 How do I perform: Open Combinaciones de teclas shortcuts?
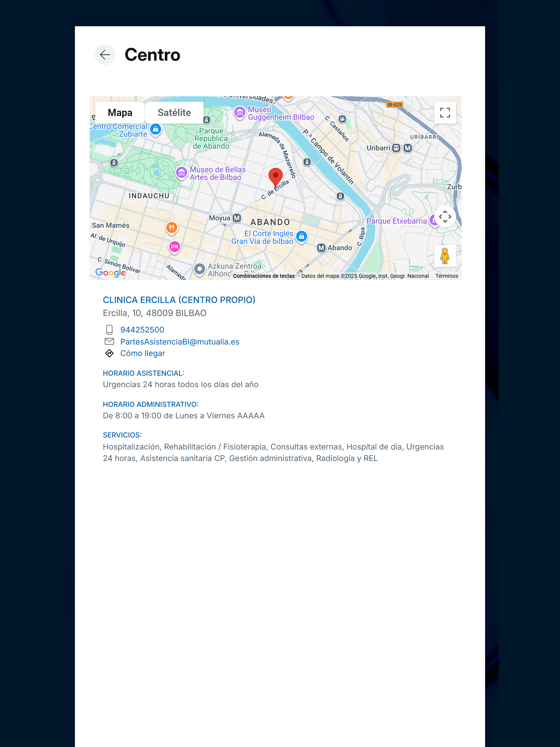[264, 276]
